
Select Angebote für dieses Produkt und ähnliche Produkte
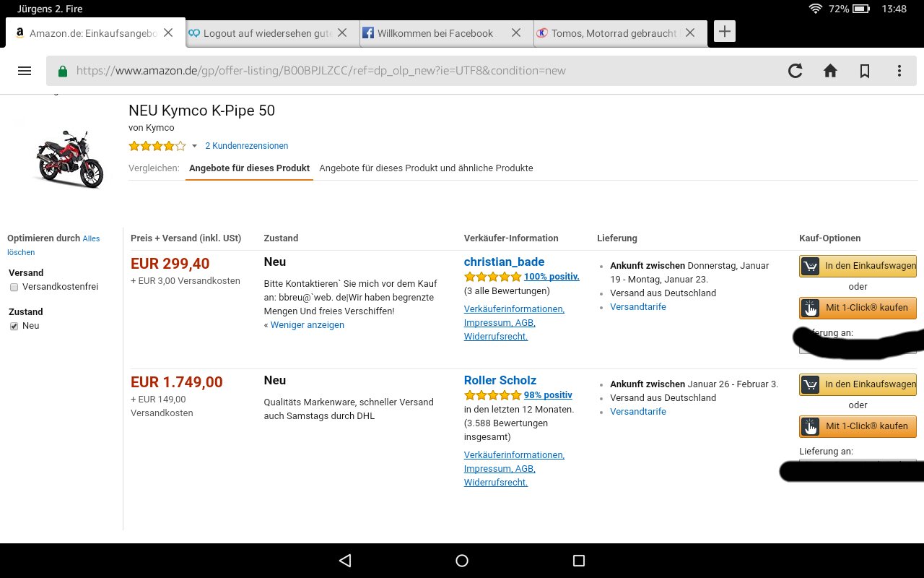pyautogui.click(x=426, y=168)
